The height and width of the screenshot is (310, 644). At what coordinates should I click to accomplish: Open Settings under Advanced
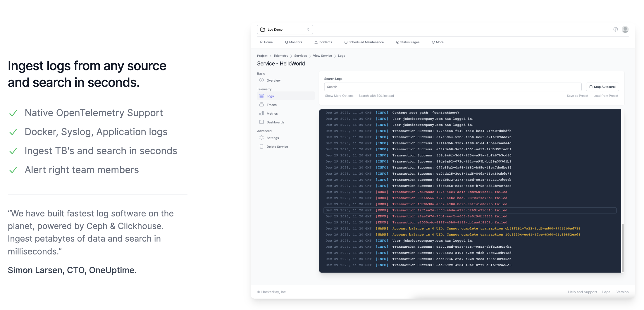point(262,138)
